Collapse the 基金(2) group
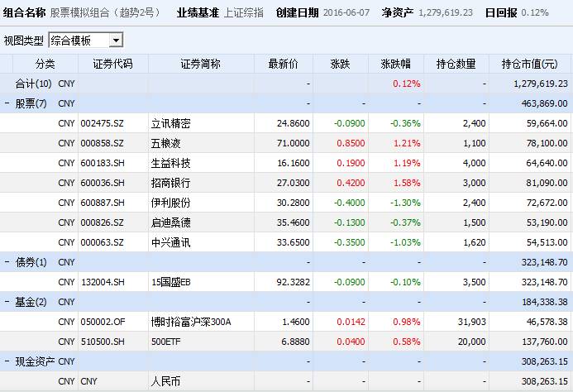The height and width of the screenshot is (392, 573). 7,302
